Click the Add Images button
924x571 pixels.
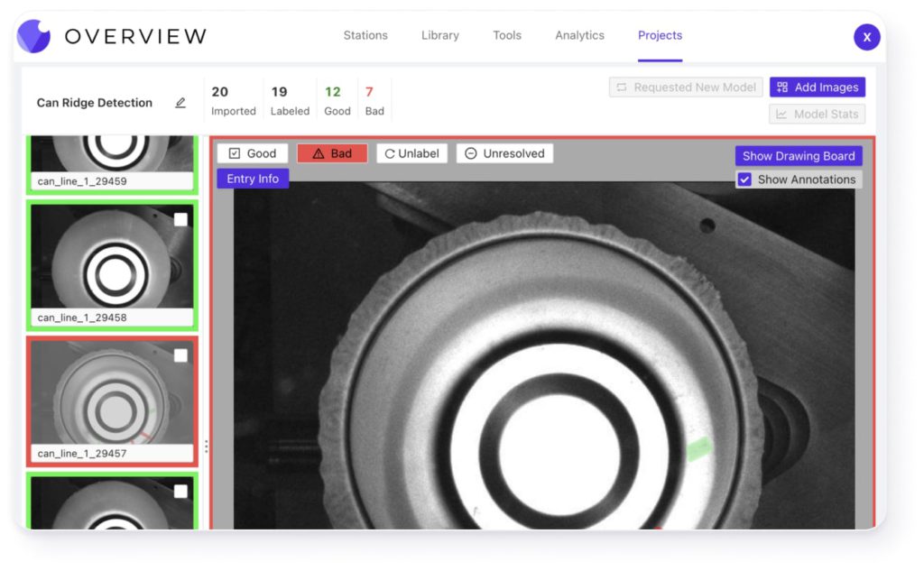[818, 87]
